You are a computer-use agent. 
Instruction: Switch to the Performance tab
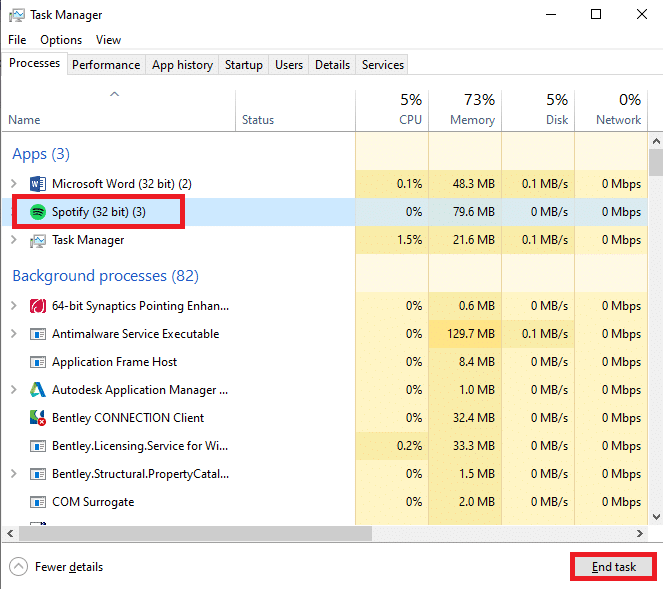pos(106,65)
